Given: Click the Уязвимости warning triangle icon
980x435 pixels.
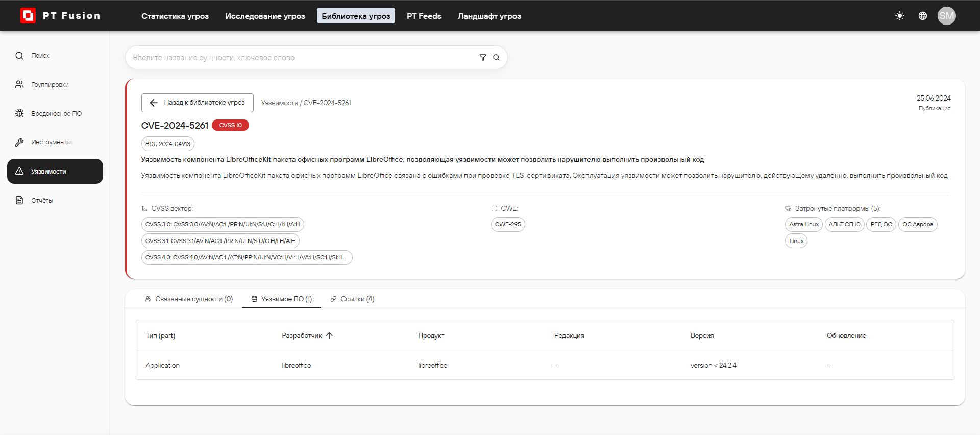Looking at the screenshot, I should pyautogui.click(x=19, y=172).
